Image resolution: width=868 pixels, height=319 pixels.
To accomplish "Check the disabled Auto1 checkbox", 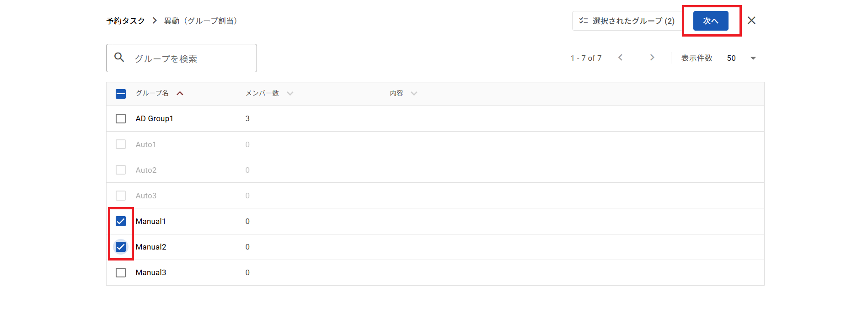I will pyautogui.click(x=121, y=144).
